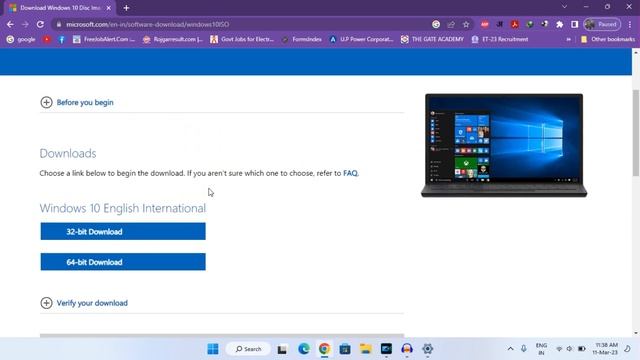Click the ENG IN language indicator

tap(541, 349)
